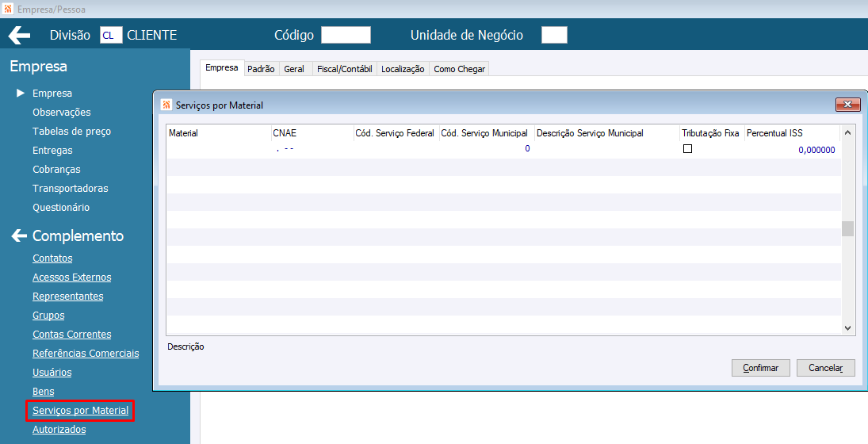Image resolution: width=868 pixels, height=444 pixels.
Task: Open the Padrão tab
Action: click(261, 69)
